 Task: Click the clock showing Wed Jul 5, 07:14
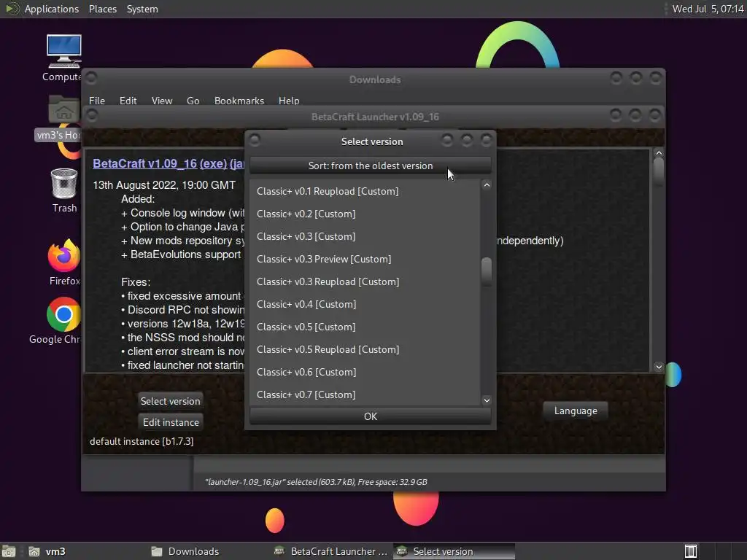[708, 9]
